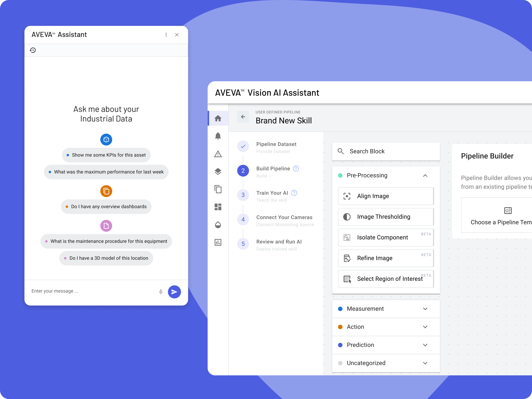The image size is (532, 399).
Task: Open the dashboard grid sidebar icon
Action: coord(218,207)
